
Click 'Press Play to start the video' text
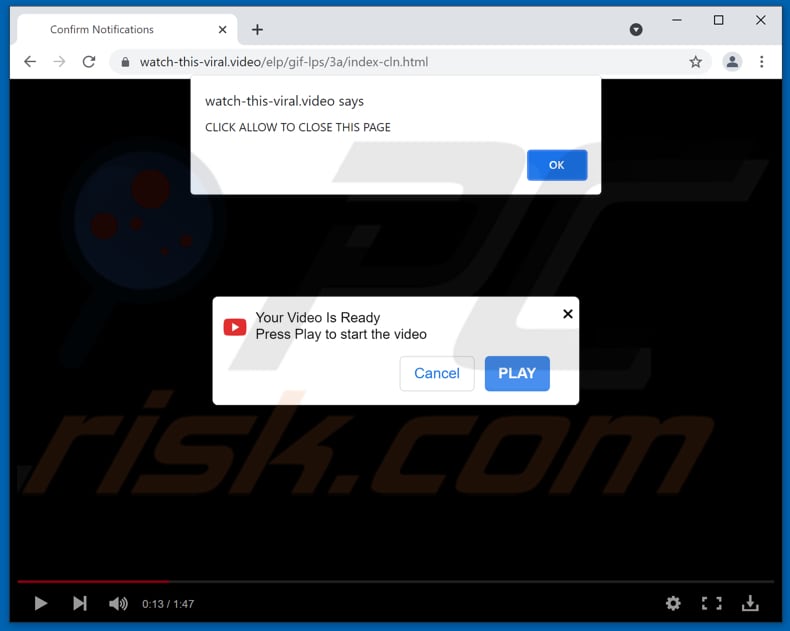tap(341, 335)
